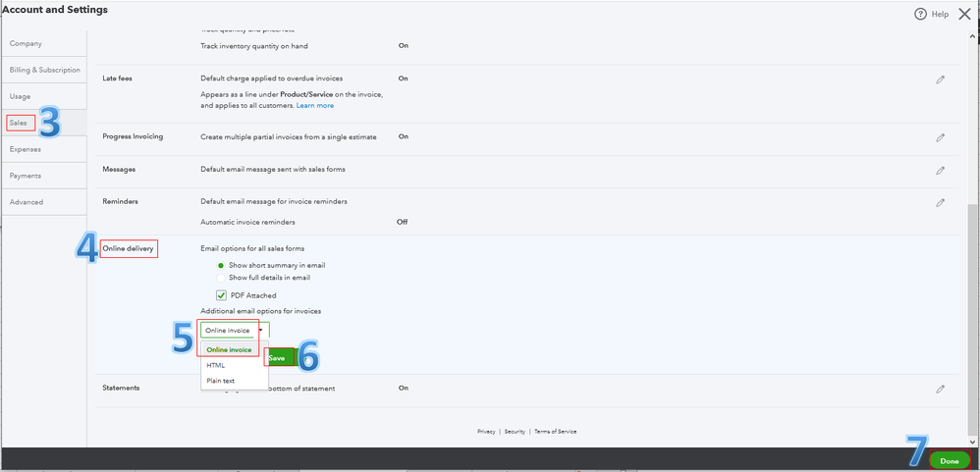Screen dimensions: 980x472
Task: Click the Reminders edit pencil icon
Action: tap(940, 203)
